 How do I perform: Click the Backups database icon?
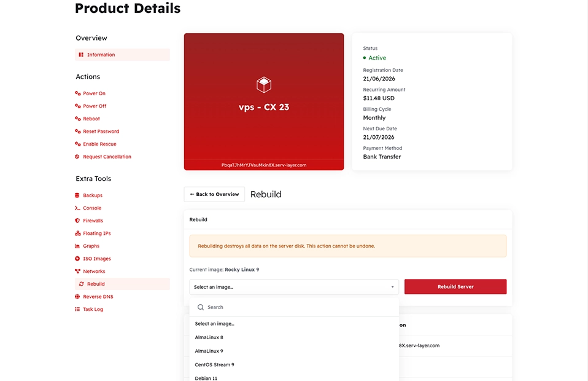click(x=77, y=195)
